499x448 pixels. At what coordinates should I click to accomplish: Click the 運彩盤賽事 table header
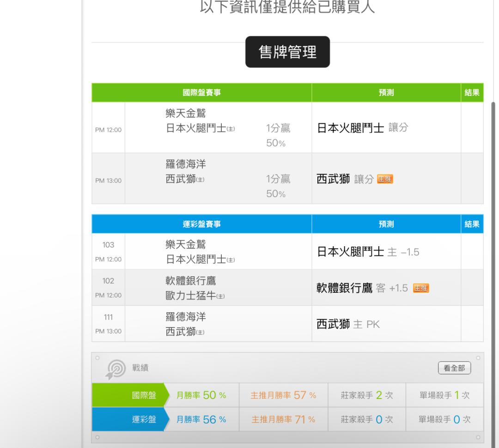(x=202, y=224)
